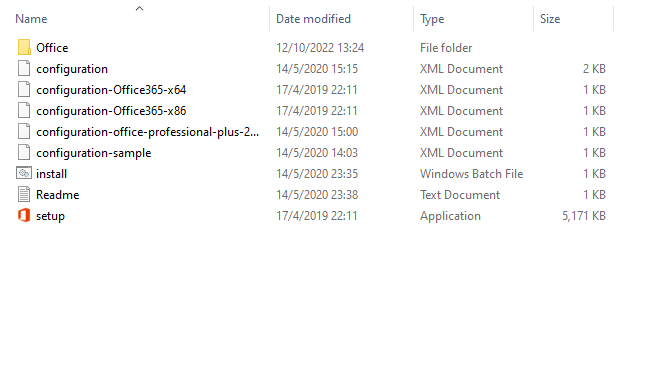Click date 14/5/2020 23:38

click(x=317, y=195)
